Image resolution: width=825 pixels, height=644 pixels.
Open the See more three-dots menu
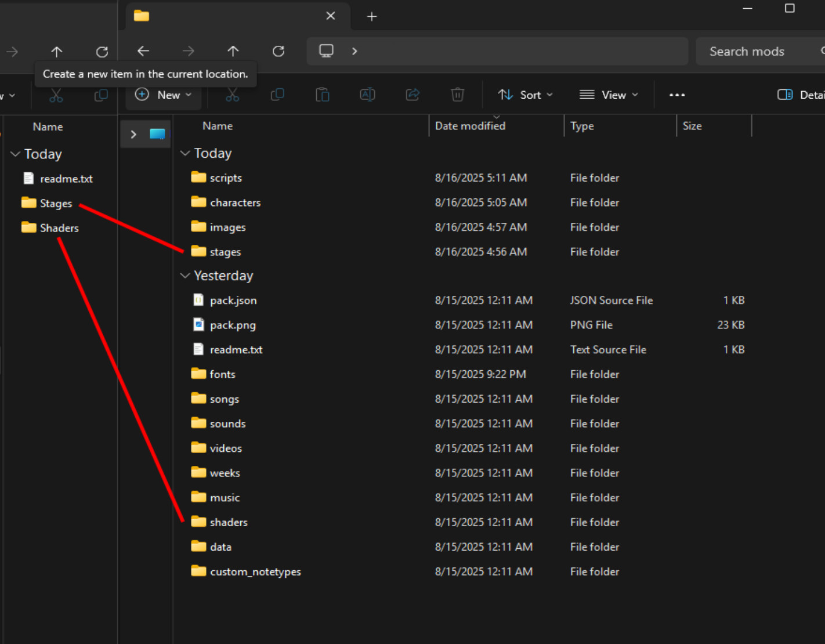(x=676, y=95)
